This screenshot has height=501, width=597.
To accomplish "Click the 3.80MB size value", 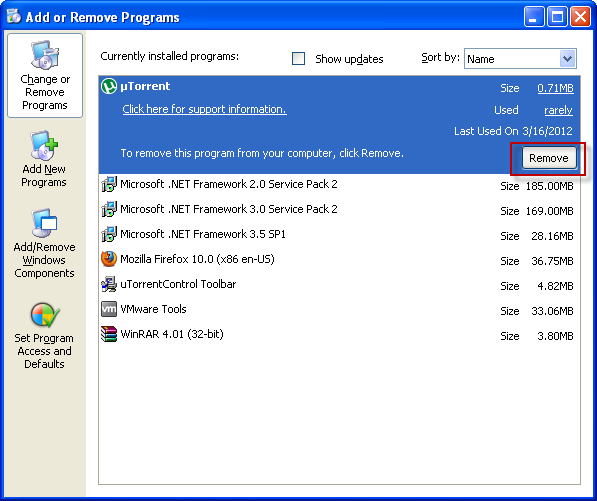I will coord(555,336).
